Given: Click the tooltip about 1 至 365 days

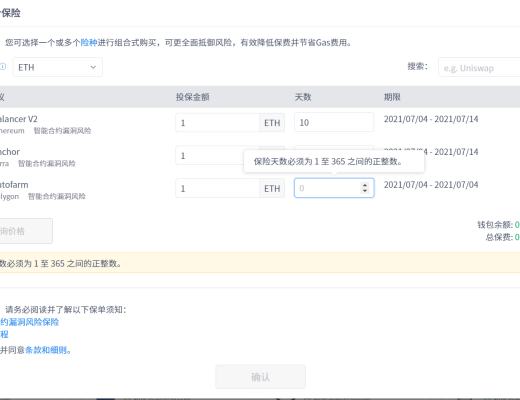Looking at the screenshot, I should tap(334, 162).
